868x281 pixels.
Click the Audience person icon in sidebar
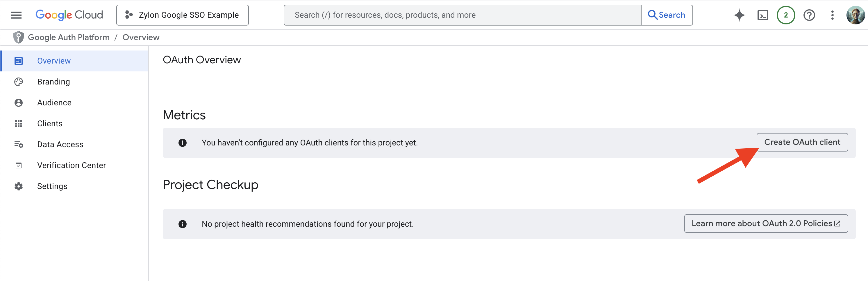18,102
